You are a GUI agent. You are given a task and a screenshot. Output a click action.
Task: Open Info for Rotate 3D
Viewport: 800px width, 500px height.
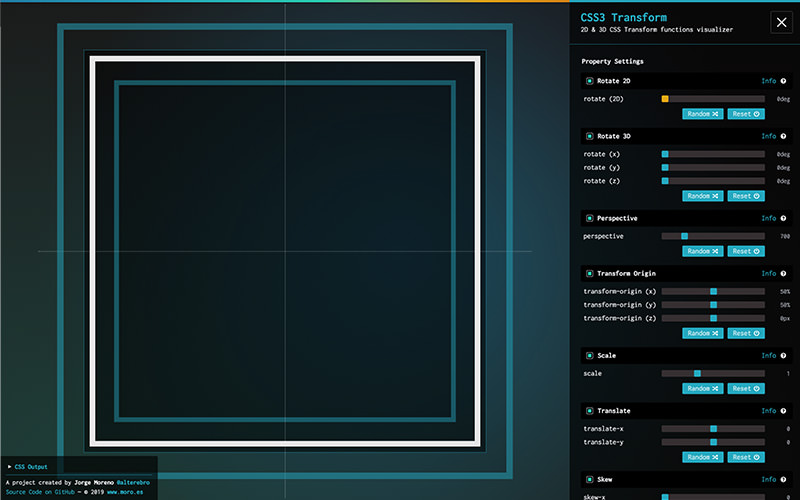pyautogui.click(x=768, y=136)
